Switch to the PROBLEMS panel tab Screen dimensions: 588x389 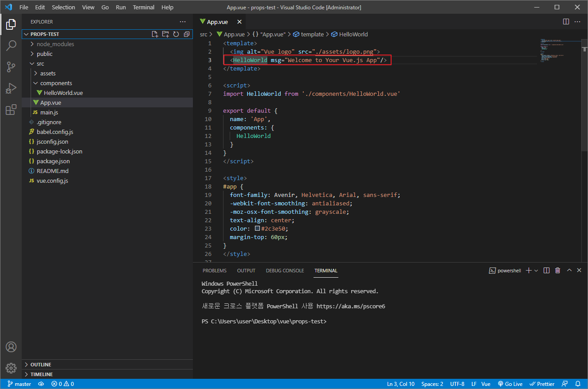pos(215,271)
